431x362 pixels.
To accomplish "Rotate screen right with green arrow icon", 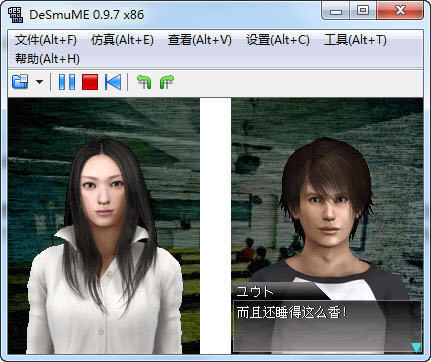I will 167,82.
